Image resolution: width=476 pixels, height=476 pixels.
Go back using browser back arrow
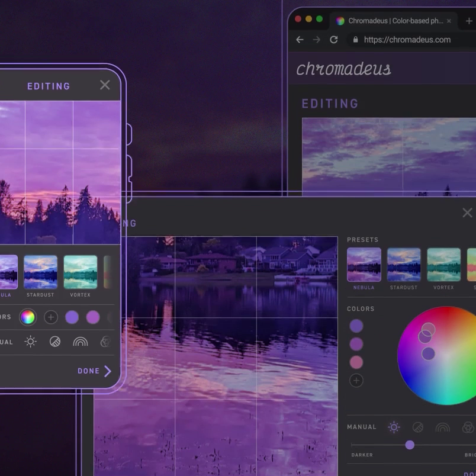pyautogui.click(x=300, y=40)
